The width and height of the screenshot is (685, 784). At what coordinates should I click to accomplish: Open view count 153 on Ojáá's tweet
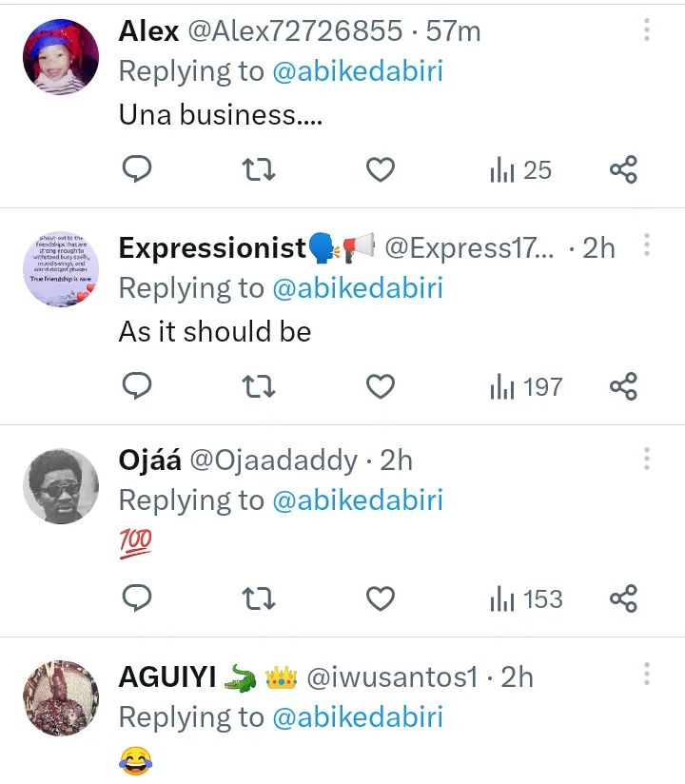click(x=526, y=599)
